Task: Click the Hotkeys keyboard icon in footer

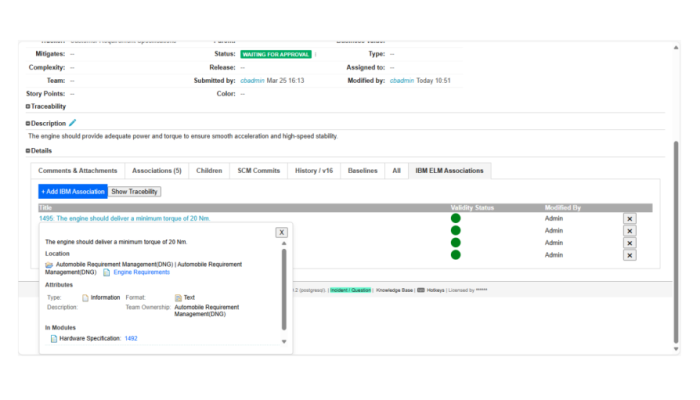Action: pos(421,290)
